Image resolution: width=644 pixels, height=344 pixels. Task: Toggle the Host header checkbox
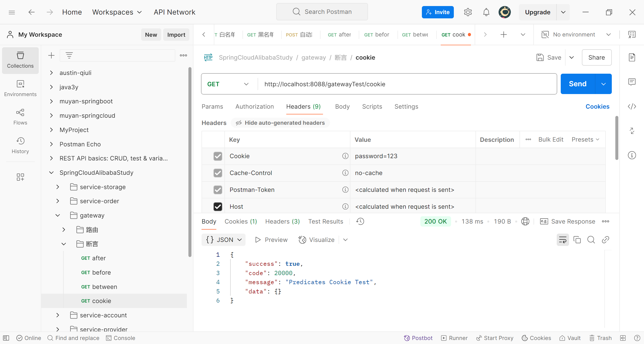218,207
